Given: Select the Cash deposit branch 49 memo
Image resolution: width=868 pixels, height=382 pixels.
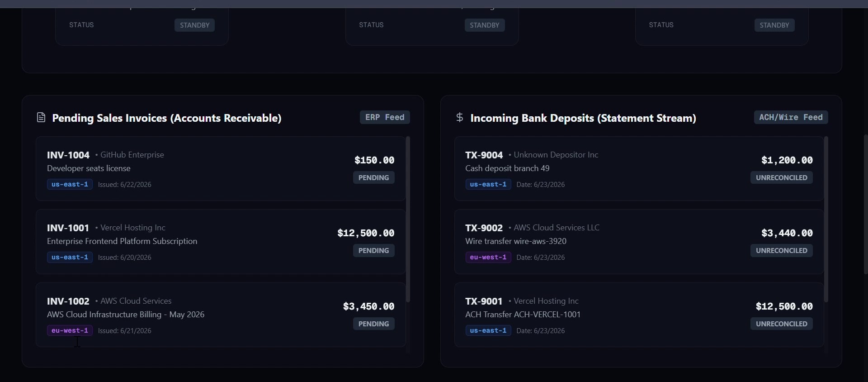Looking at the screenshot, I should [507, 168].
